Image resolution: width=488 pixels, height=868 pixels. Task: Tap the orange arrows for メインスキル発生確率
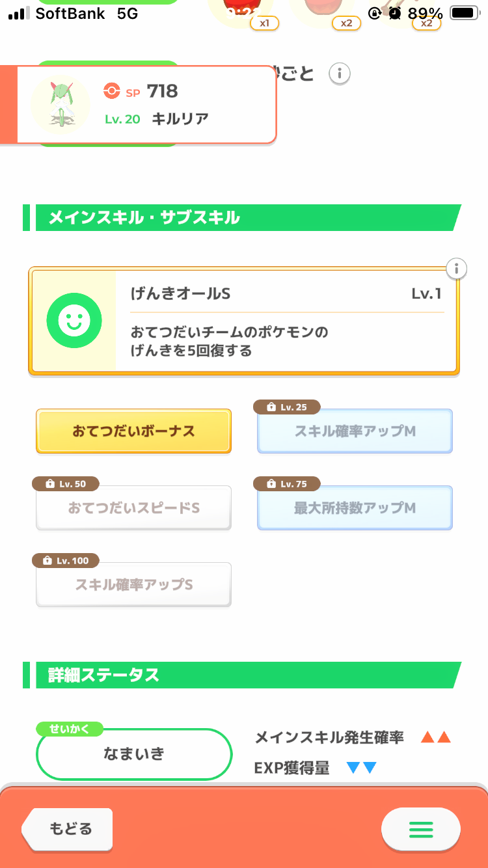coord(435,738)
